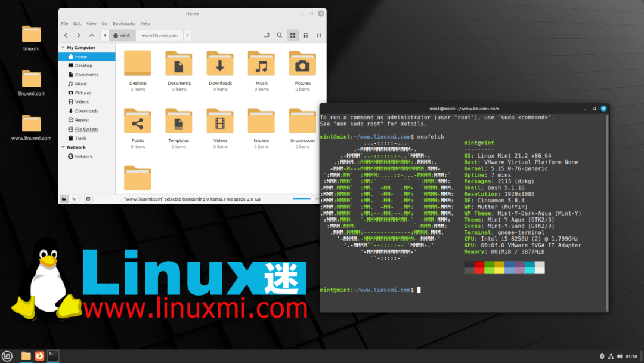The height and width of the screenshot is (363, 644).
Task: Navigate up one directory with the up arrow
Action: (x=91, y=35)
